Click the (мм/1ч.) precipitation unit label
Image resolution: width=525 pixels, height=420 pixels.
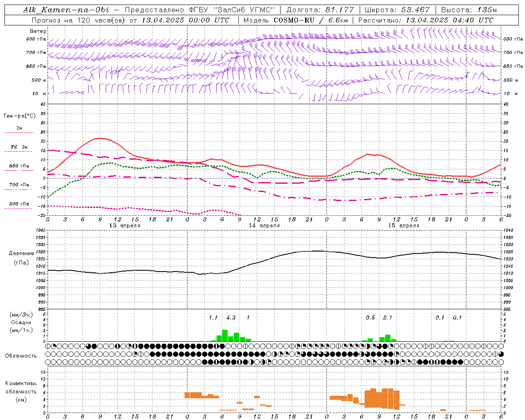(21, 330)
